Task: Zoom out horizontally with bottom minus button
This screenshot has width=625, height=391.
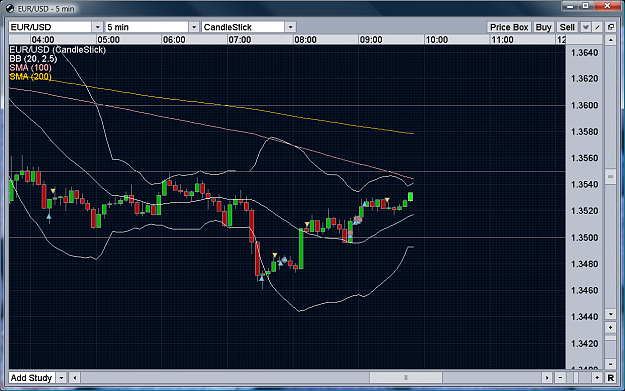Action: click(560, 378)
